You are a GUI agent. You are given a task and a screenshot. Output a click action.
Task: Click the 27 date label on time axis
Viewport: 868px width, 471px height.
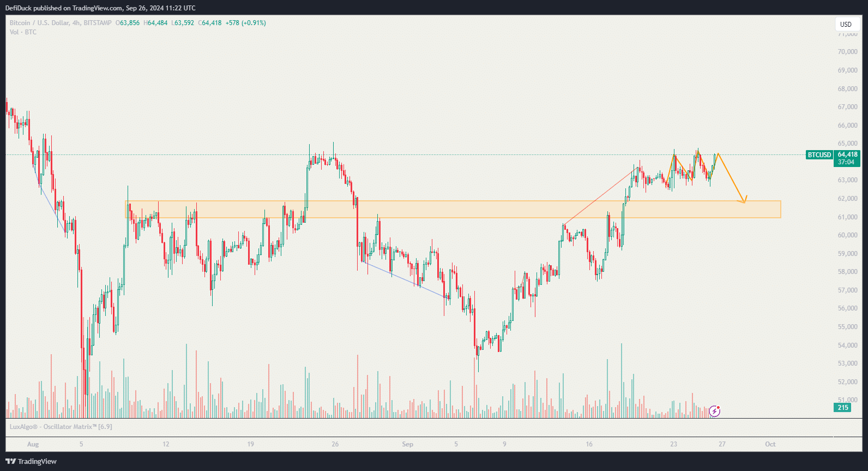coord(722,444)
